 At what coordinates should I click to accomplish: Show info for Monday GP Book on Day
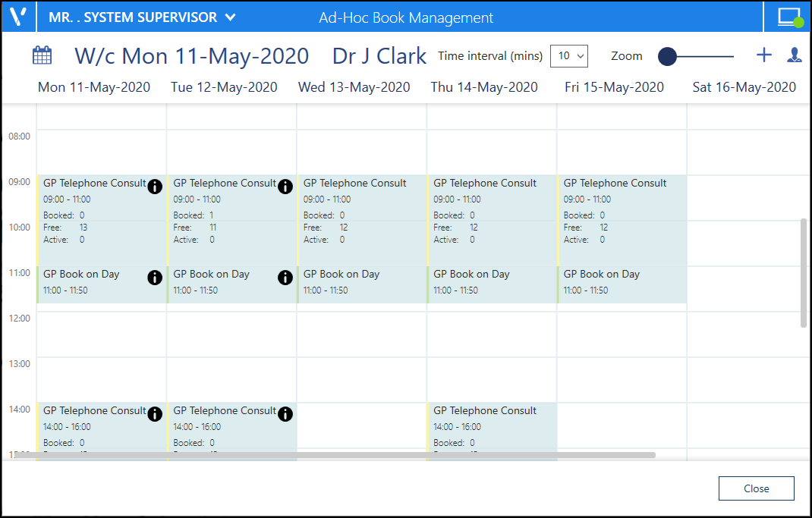(155, 278)
